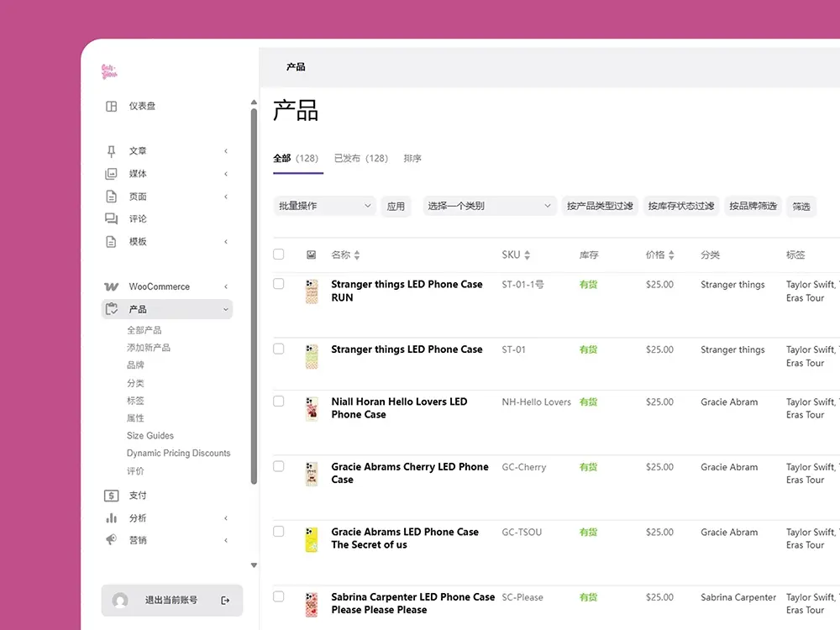Switch to the 已发布 (128) tab

pos(360,158)
